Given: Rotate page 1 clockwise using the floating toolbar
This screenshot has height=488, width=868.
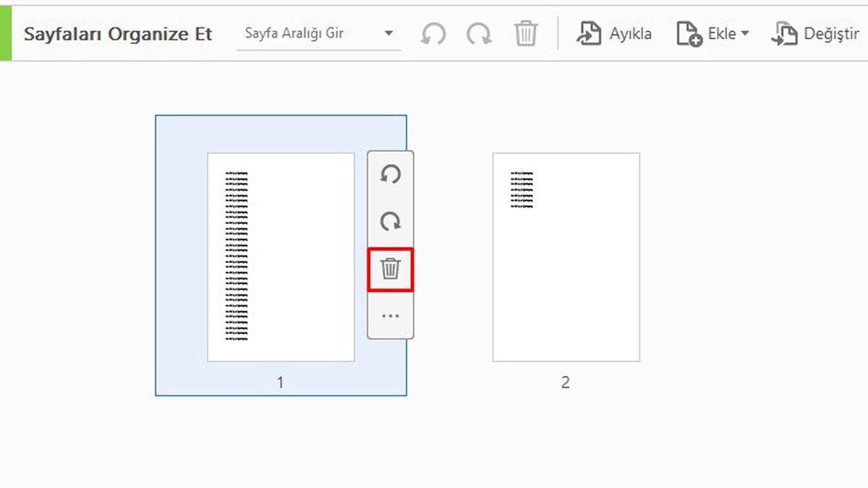Looking at the screenshot, I should click(x=391, y=222).
